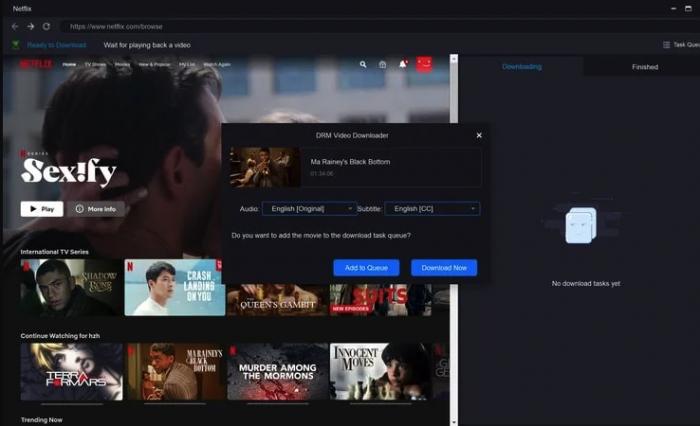Open Netflix notifications bell

click(x=403, y=64)
